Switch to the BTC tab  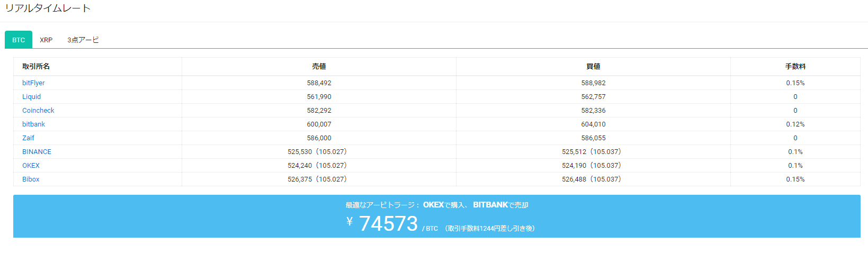click(x=19, y=40)
